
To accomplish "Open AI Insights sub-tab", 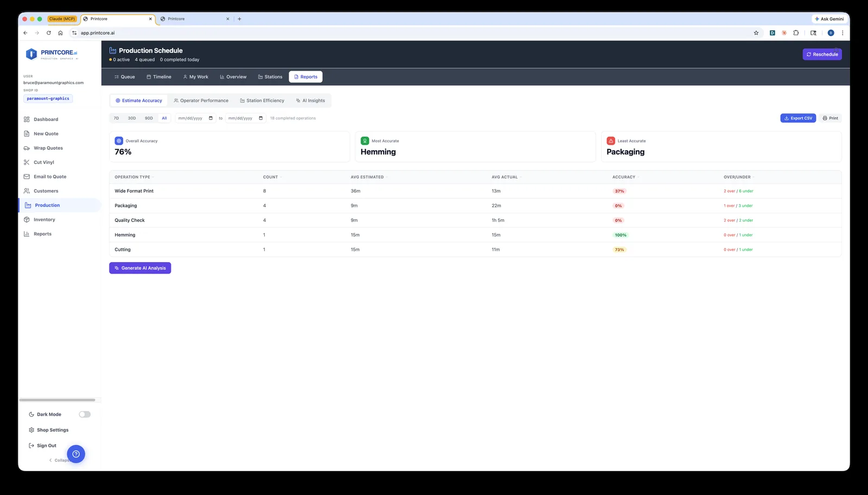I will [x=310, y=100].
